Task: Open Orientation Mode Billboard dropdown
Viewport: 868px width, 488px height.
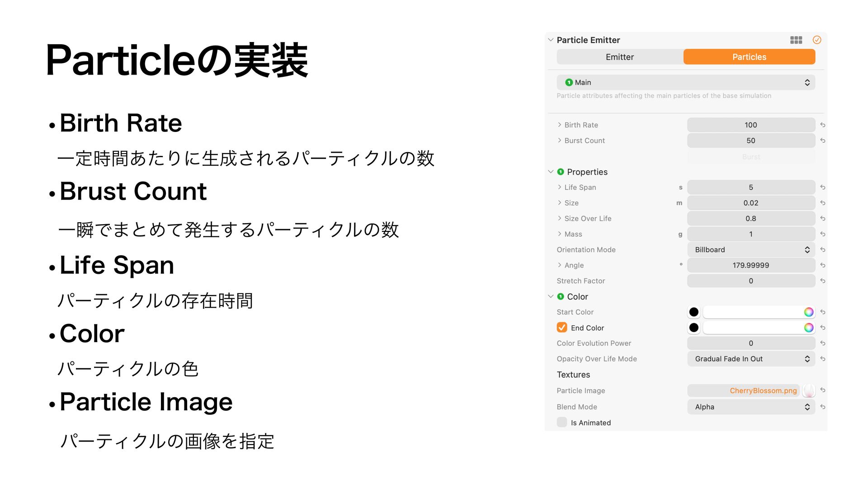Action: tap(751, 250)
